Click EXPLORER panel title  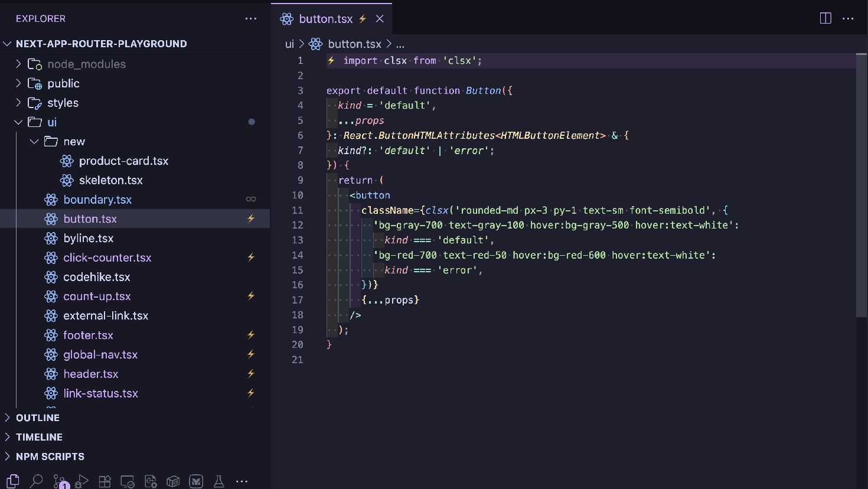click(x=41, y=19)
